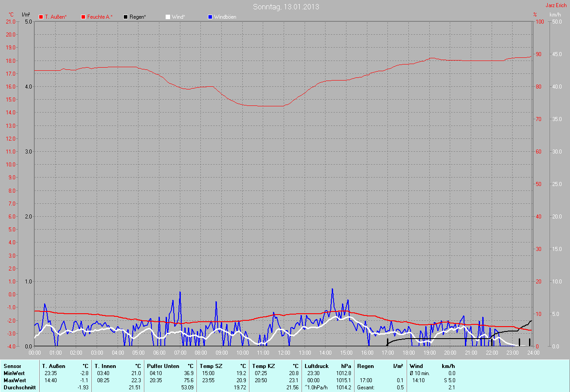This screenshot has height=392, width=570.
Task: Click the "Gesamt:" label in Regen column
Action: (366, 388)
